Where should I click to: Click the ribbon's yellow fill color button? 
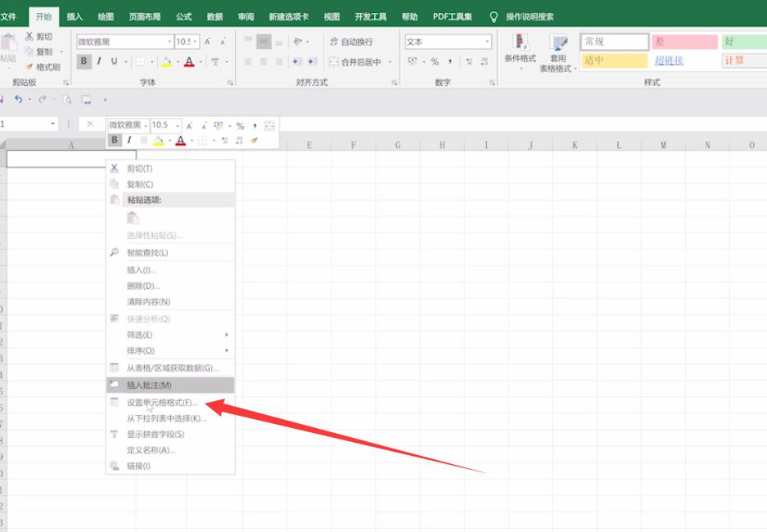click(x=166, y=61)
